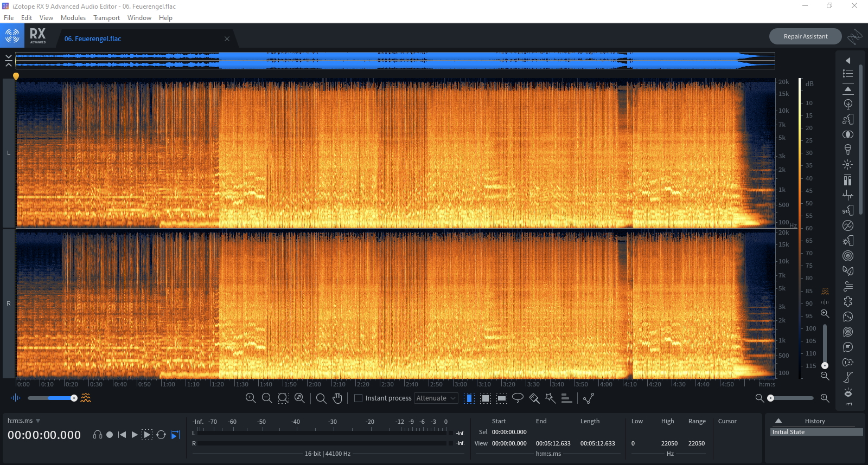Toggle loop playback
This screenshot has height=465, width=868.
point(161,435)
